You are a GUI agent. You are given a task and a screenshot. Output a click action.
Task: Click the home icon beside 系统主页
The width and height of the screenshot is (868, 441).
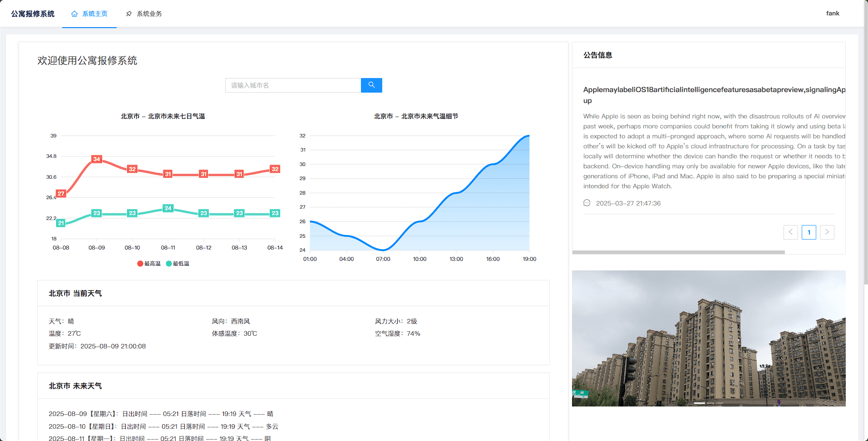click(x=74, y=14)
